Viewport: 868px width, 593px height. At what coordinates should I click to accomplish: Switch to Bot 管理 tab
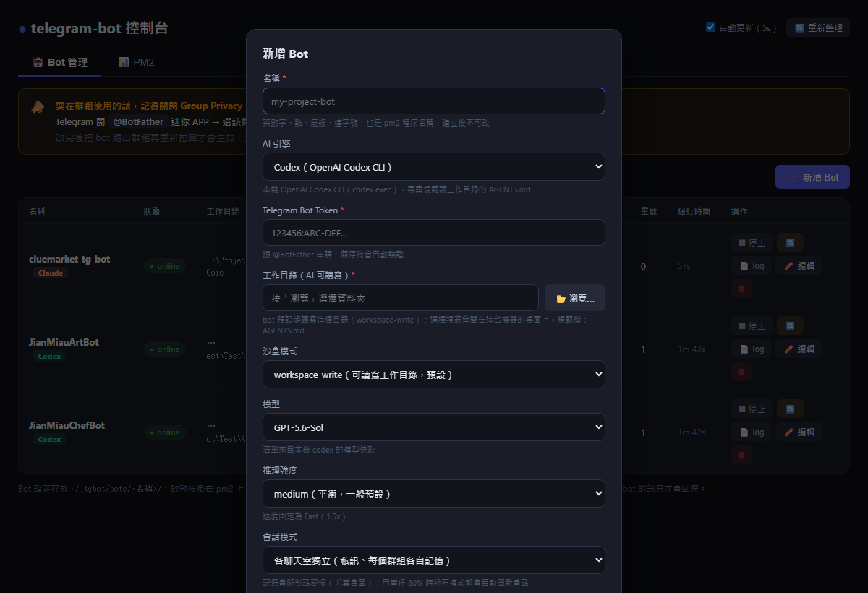[59, 62]
